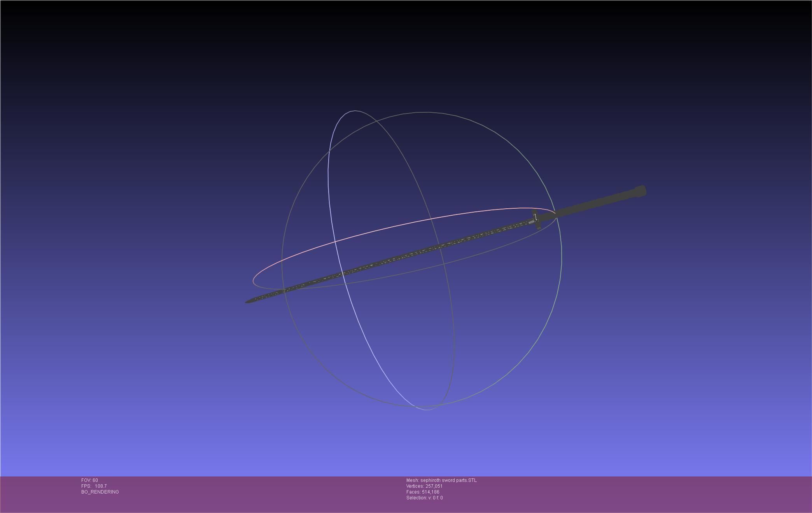Image resolution: width=812 pixels, height=513 pixels.
Task: Click the lavender vertical trackball ring top
Action: 354,111
